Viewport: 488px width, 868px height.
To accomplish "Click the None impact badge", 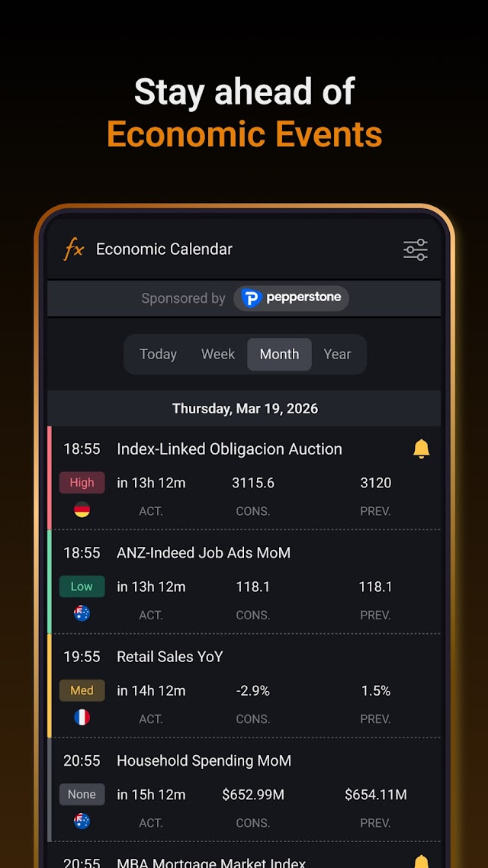I will click(82, 794).
